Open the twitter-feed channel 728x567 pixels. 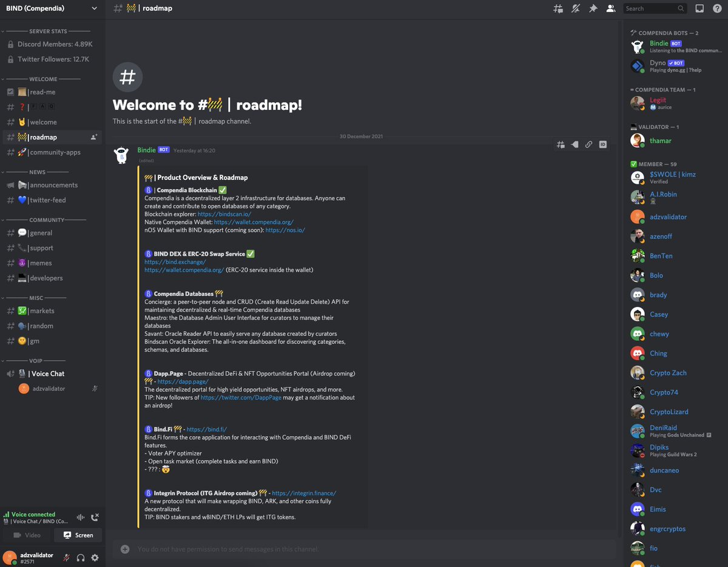tap(53, 200)
